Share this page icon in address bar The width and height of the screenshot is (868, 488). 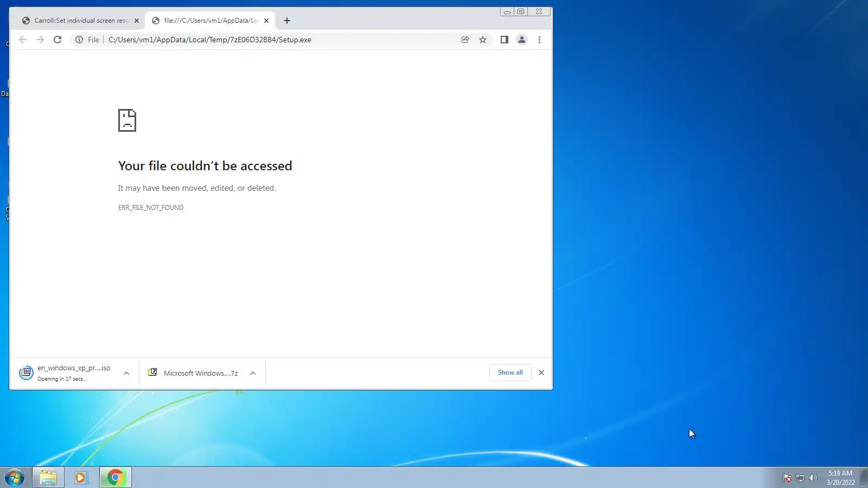[x=465, y=40]
